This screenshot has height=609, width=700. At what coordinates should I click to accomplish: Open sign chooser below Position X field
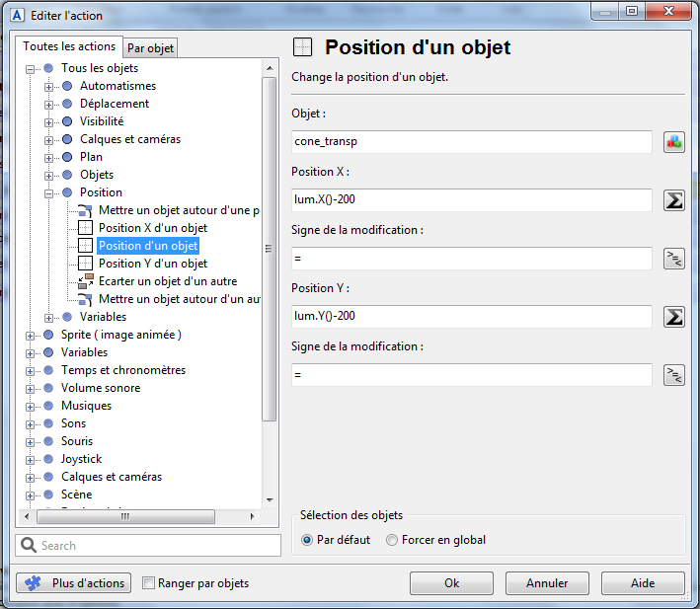[673, 259]
